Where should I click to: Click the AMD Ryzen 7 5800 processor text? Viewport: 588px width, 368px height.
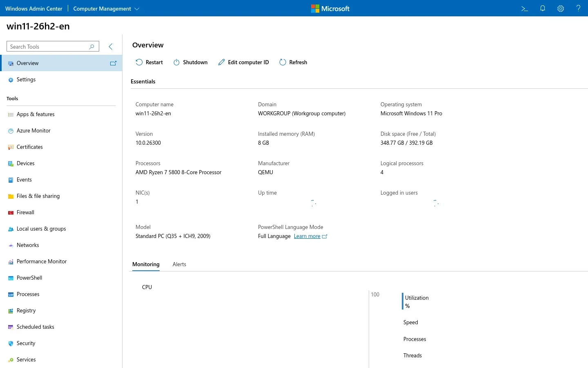click(x=178, y=172)
